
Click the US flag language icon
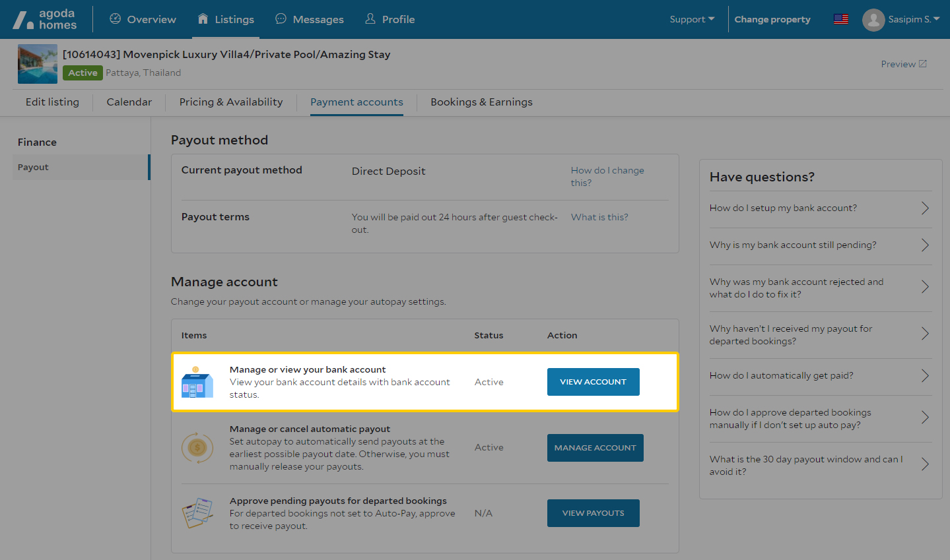pyautogui.click(x=841, y=19)
